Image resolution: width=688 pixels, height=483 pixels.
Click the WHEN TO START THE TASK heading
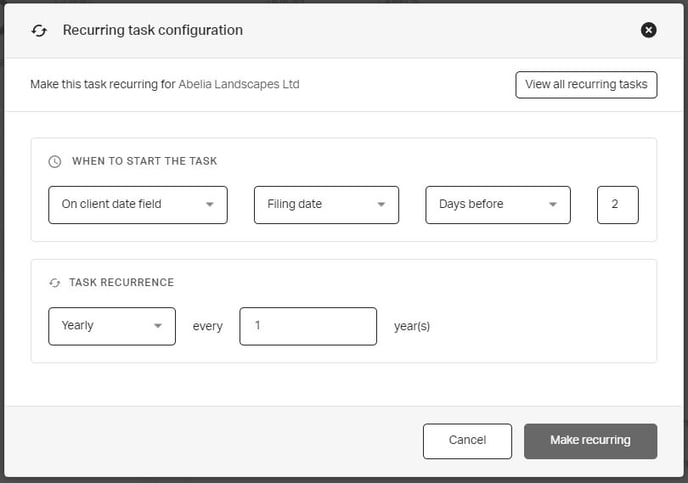144,161
